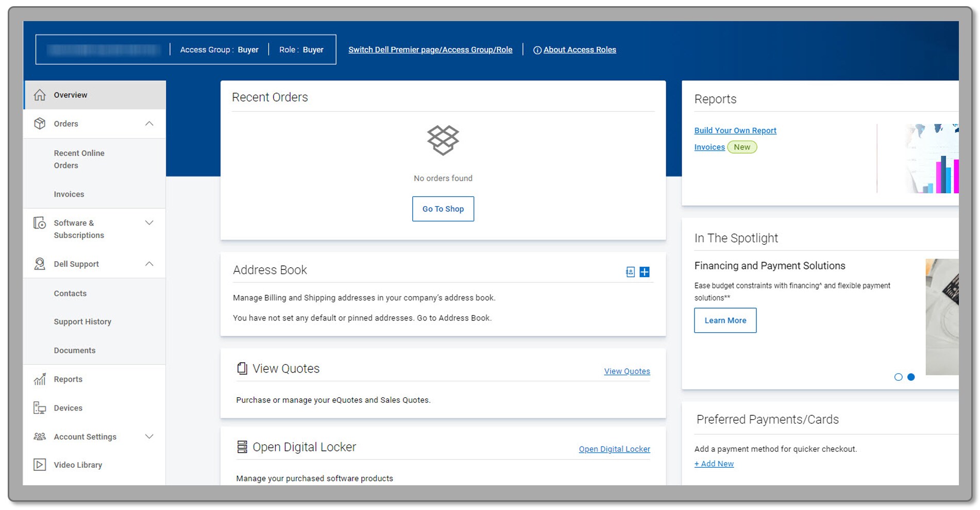Expand the Software & Subscriptions chevron
This screenshot has width=980, height=510.
click(149, 223)
